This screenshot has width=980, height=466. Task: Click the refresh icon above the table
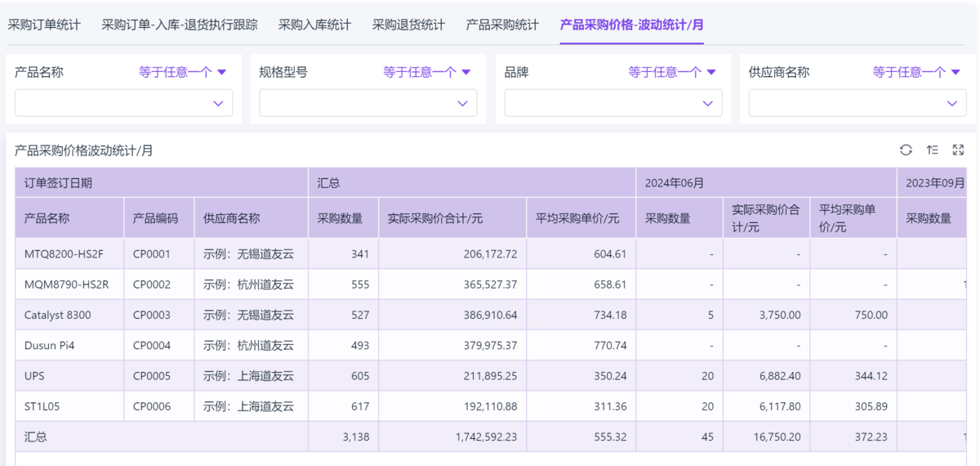(906, 150)
